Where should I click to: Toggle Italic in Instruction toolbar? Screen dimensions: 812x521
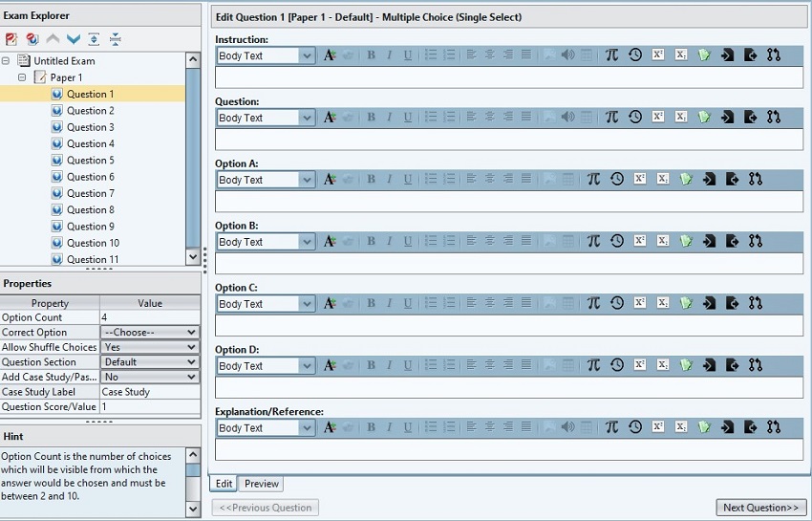(390, 54)
